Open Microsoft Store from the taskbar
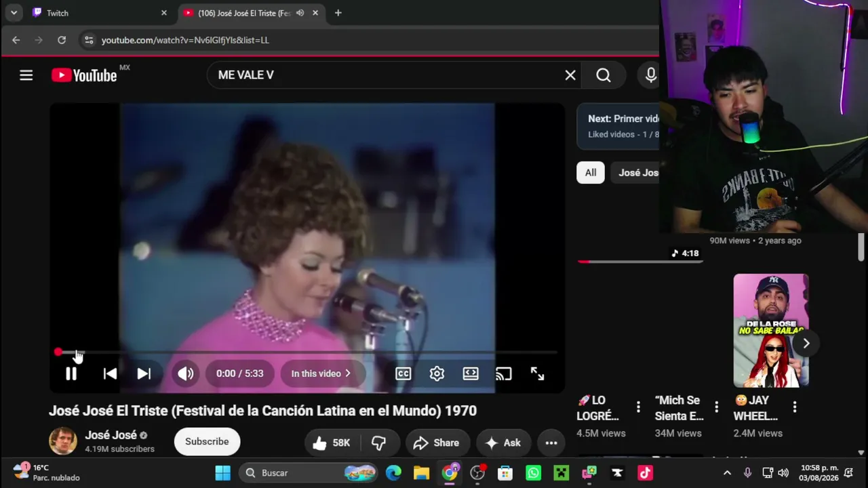868x488 pixels. point(505,473)
